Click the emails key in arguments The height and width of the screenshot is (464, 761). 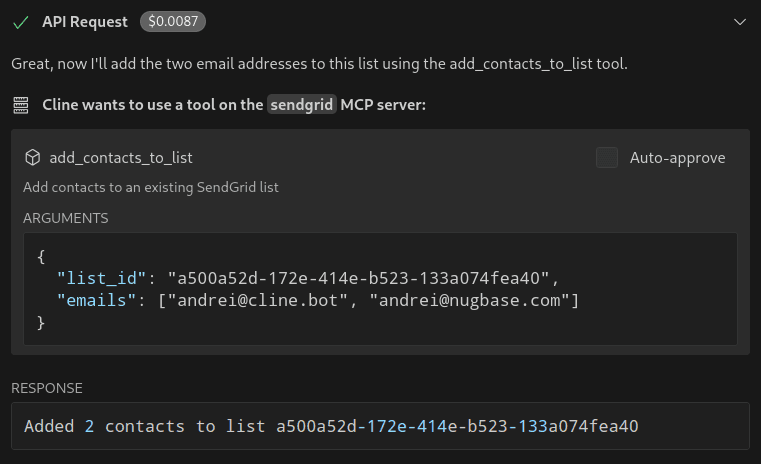(x=96, y=300)
